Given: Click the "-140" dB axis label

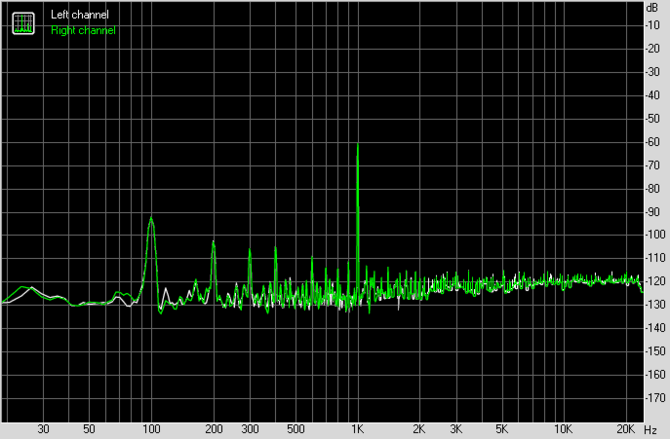Looking at the screenshot, I should pos(656,328).
